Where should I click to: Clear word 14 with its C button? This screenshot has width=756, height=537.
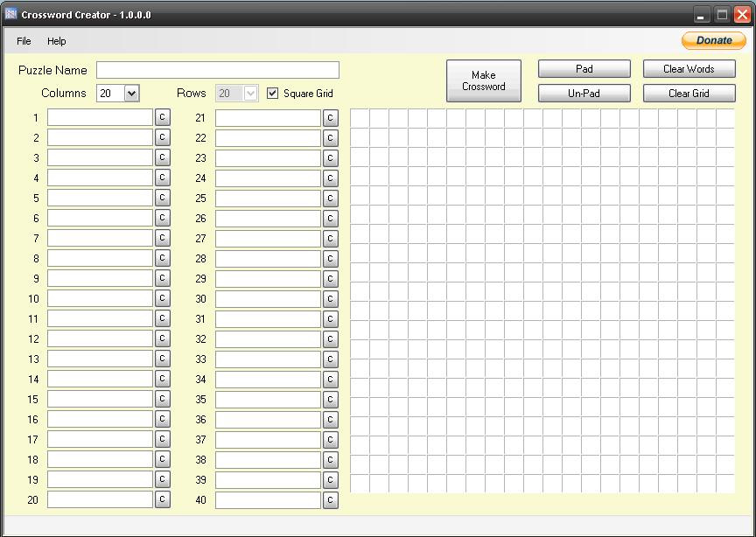click(163, 379)
